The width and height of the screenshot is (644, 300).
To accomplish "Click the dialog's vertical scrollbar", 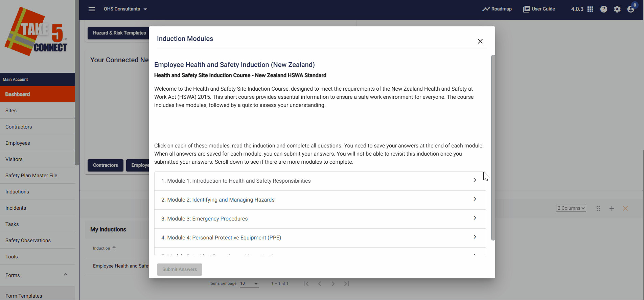I will (493, 147).
